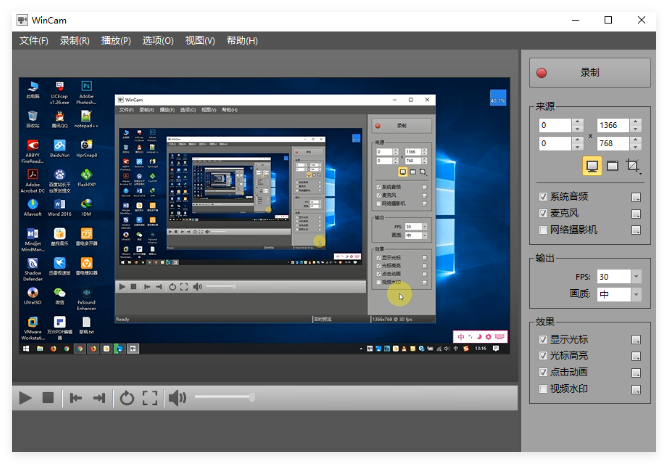The width and height of the screenshot is (668, 464).
Task: Click the 效果 group label
Action: 545,322
